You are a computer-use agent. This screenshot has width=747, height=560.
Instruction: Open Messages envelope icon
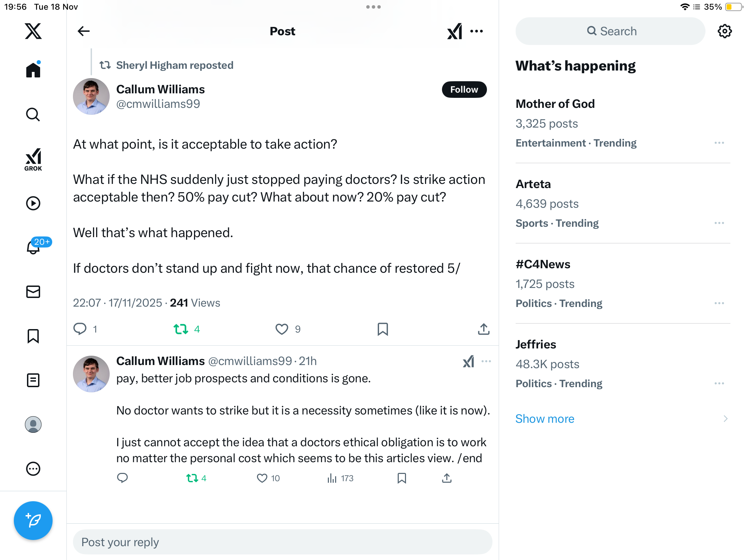tap(33, 292)
